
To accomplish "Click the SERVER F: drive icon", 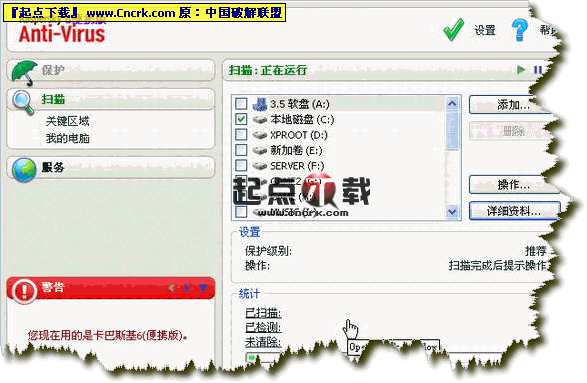I will 259,166.
